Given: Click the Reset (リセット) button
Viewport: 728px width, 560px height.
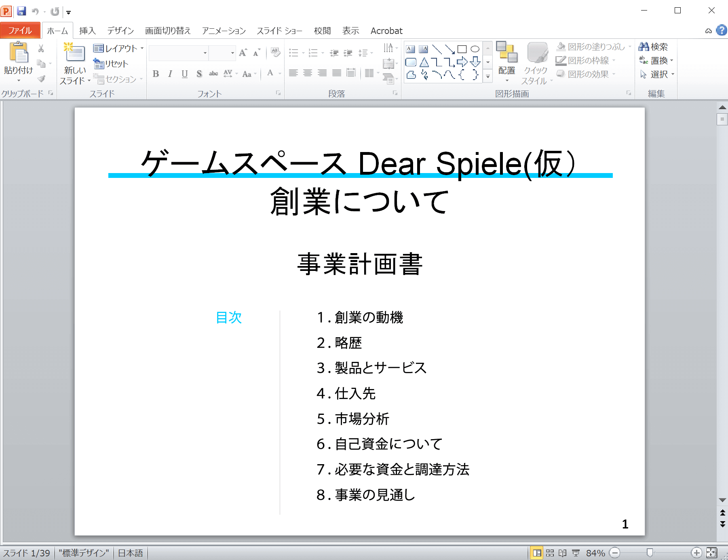Looking at the screenshot, I should click(111, 64).
